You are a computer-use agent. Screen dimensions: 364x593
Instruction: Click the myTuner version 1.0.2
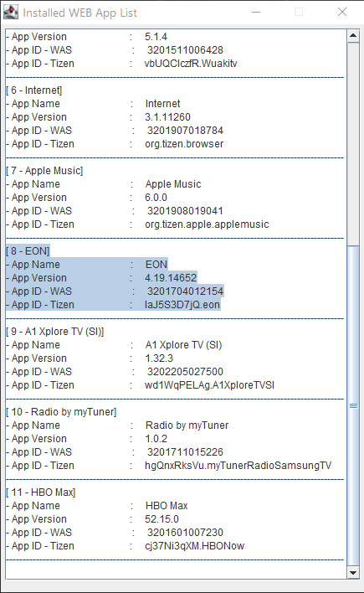pyautogui.click(x=156, y=439)
